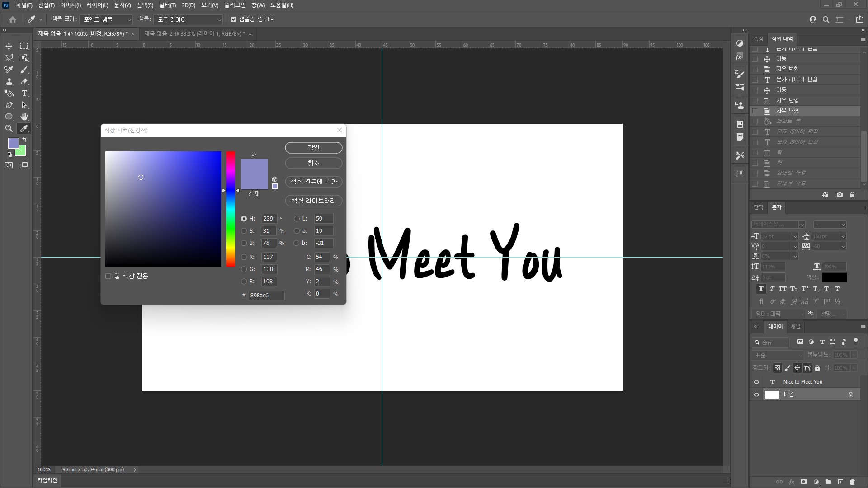
Task: Uncheck 샘플링 링 표시 checkbox
Action: 234,19
